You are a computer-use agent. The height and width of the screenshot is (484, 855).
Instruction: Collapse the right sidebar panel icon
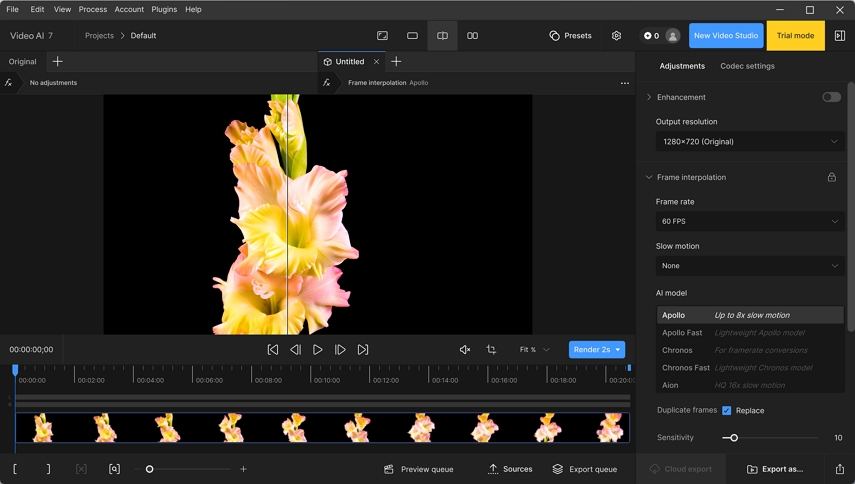[x=840, y=35]
